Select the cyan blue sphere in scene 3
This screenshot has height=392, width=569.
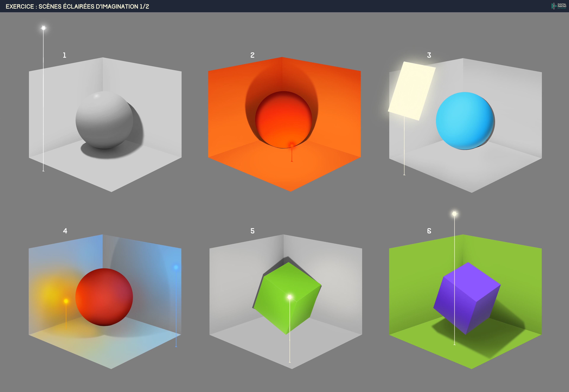point(465,121)
